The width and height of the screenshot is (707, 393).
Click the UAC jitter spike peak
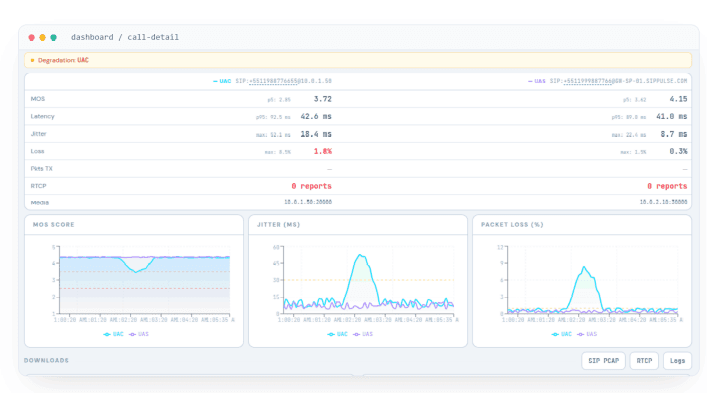click(x=360, y=256)
